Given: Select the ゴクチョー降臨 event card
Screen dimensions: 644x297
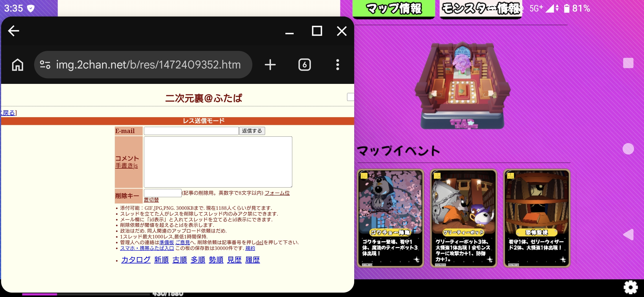Looking at the screenshot, I should [x=390, y=218].
